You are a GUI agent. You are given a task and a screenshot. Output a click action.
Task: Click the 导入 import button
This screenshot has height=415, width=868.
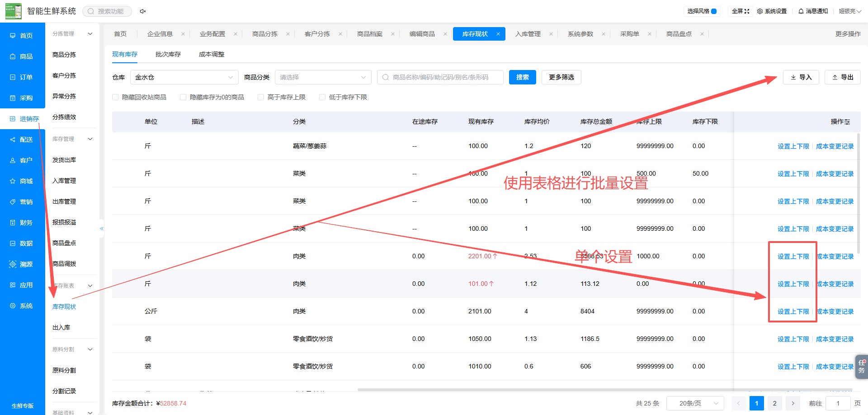[801, 77]
